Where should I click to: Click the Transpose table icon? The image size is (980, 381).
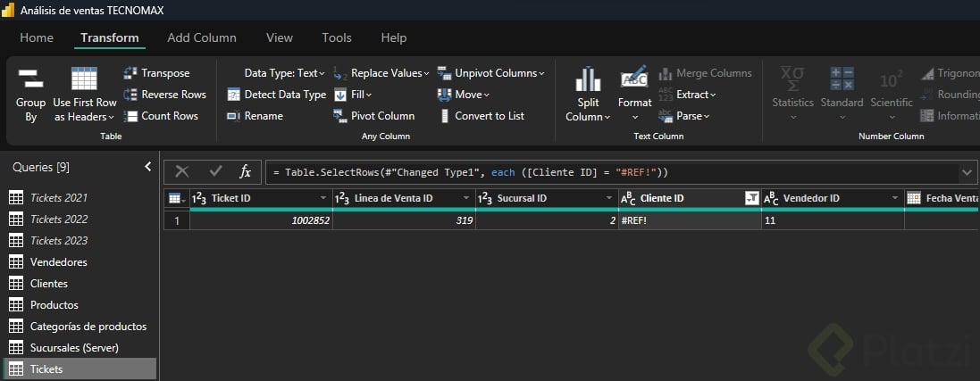130,73
